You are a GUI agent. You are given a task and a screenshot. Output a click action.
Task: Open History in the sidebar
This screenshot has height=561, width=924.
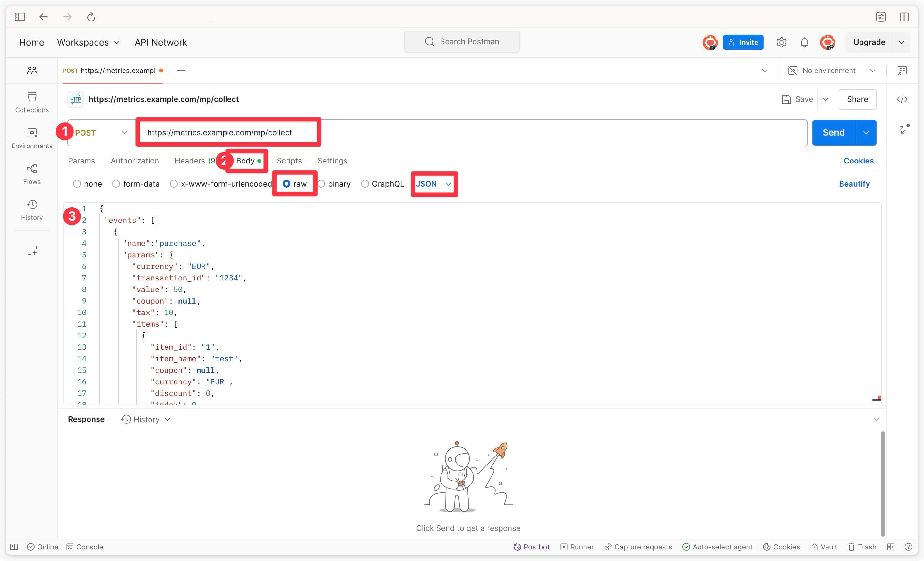pos(32,210)
